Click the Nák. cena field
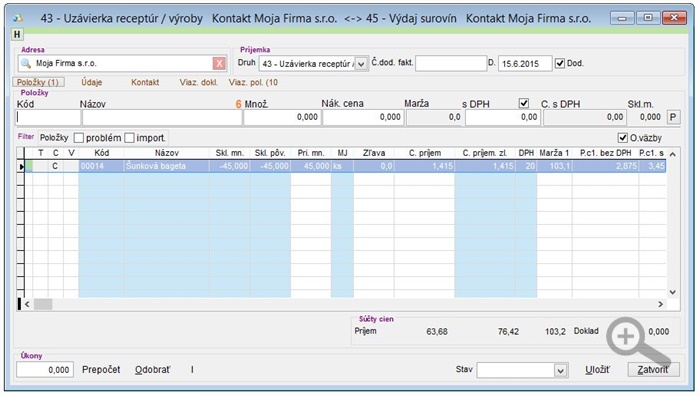 coord(363,117)
